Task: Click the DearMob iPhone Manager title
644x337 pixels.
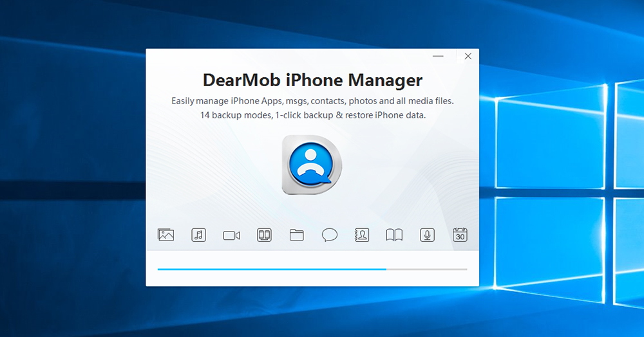Action: [312, 80]
